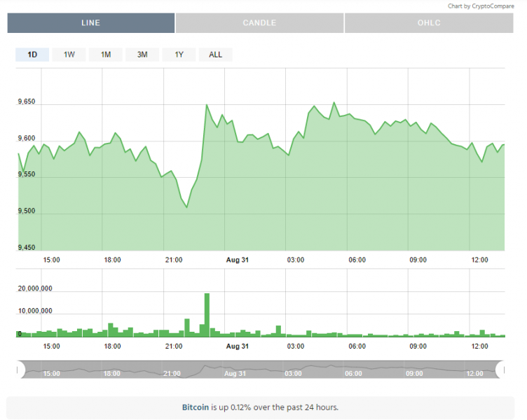Screen dimensions: 527x420
Task: Click the price peak just after 21:00
Action: [x=207, y=105]
